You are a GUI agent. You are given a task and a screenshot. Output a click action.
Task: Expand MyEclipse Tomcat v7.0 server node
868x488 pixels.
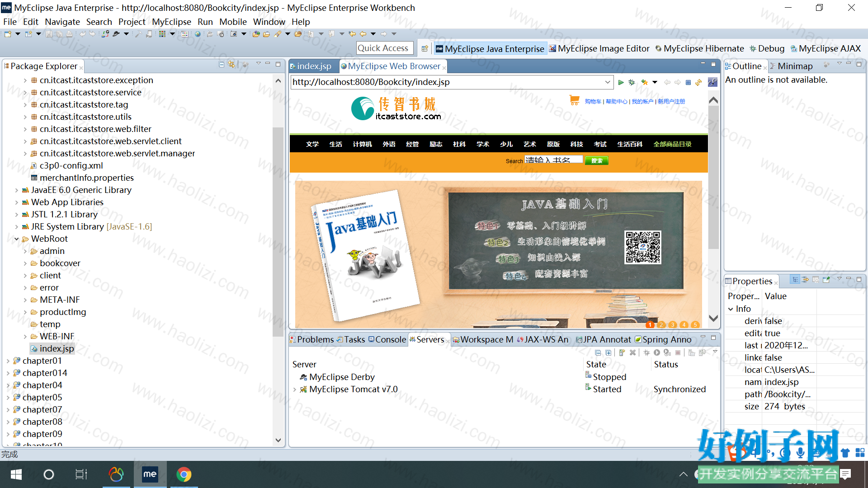tap(295, 389)
